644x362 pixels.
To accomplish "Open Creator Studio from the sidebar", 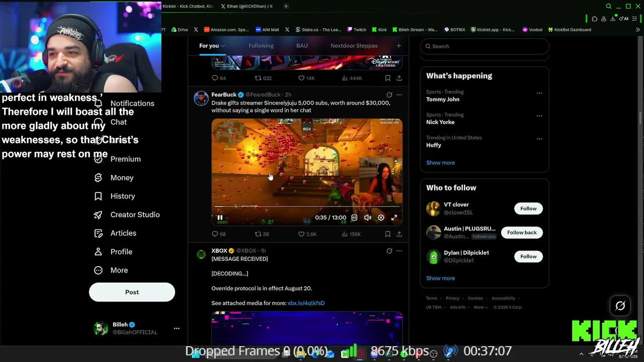I will tap(127, 215).
